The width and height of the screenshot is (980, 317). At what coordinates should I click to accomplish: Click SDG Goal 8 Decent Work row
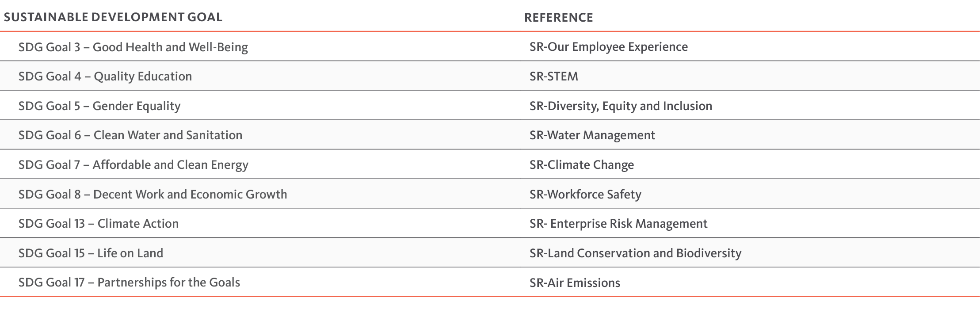coord(490,194)
